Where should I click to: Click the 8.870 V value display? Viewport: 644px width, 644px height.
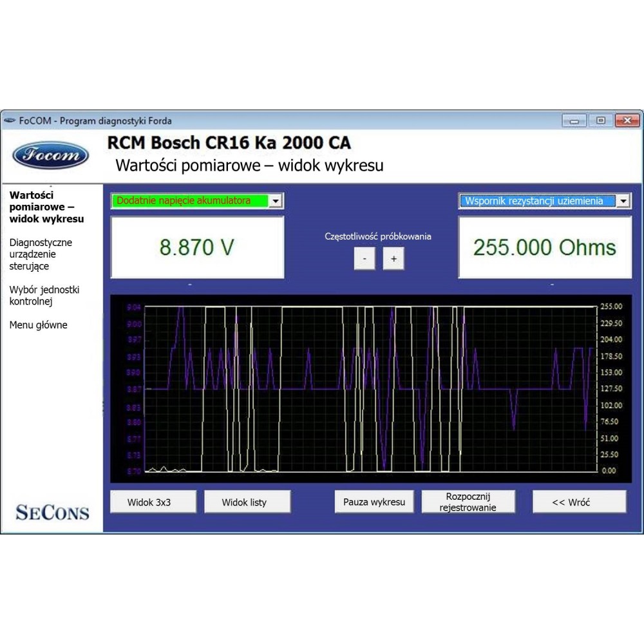click(x=197, y=247)
